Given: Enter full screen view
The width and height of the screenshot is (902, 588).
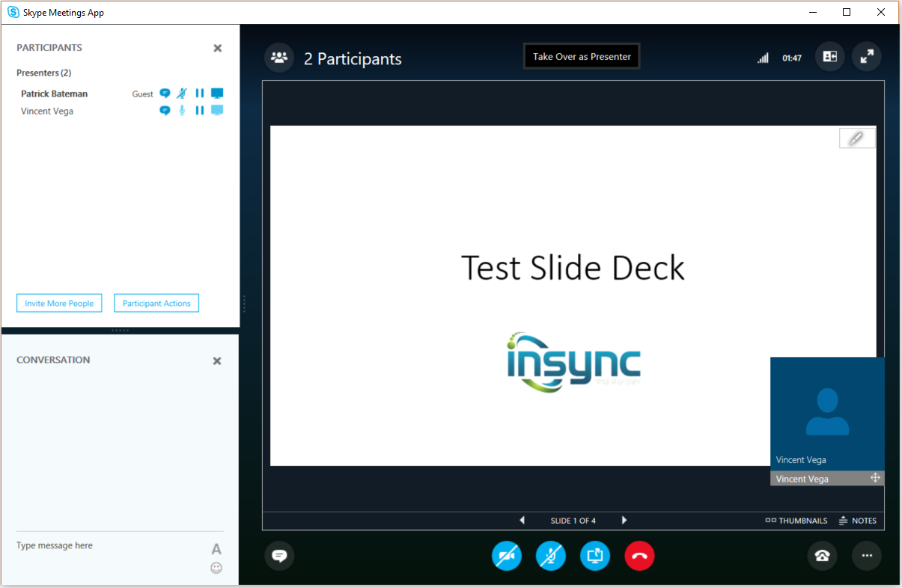Looking at the screenshot, I should click(867, 57).
